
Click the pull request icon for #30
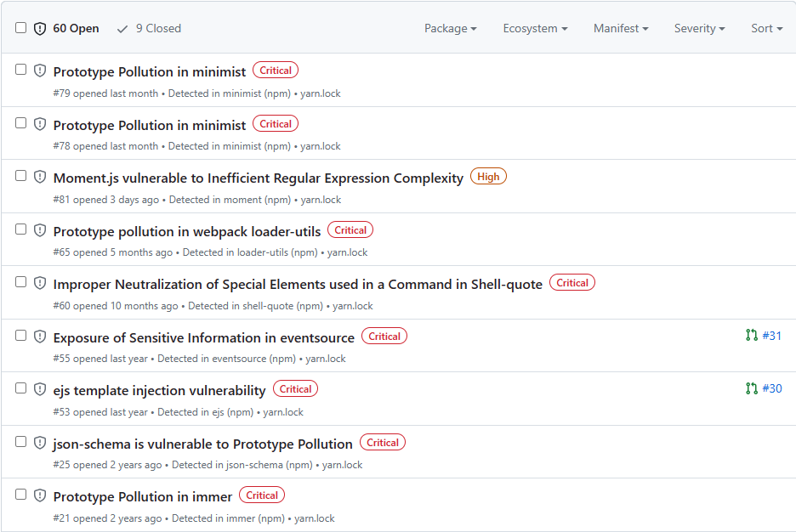[x=751, y=388]
